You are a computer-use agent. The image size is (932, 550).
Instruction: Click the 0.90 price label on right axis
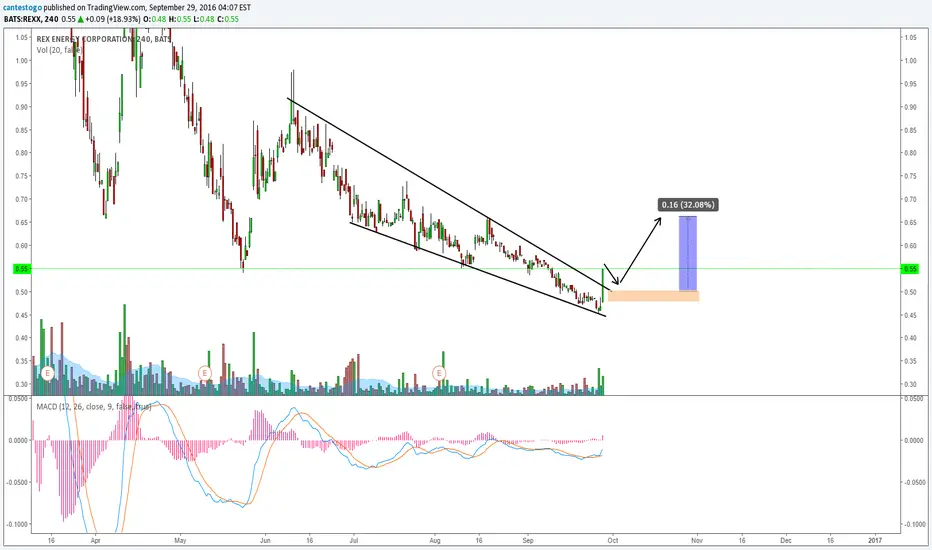(x=909, y=107)
